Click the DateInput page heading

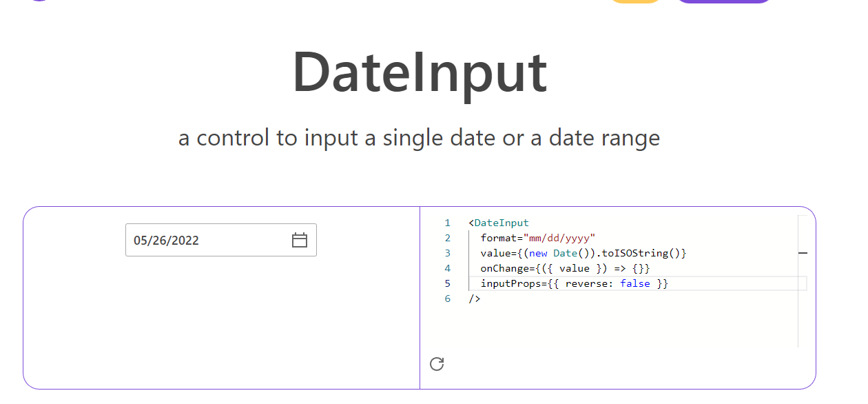(420, 72)
